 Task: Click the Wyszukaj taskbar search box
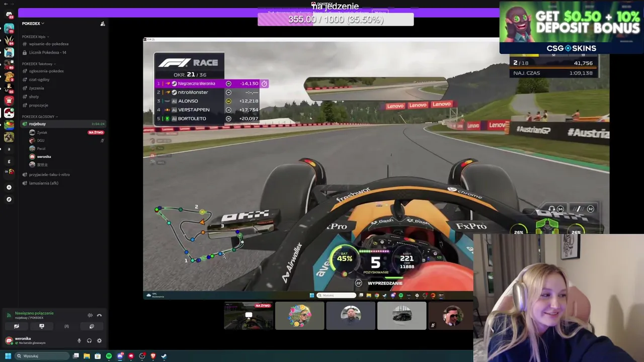point(42,356)
